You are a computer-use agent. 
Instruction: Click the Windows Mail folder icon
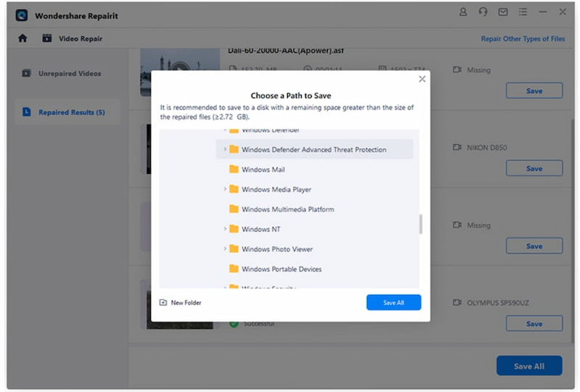pos(233,170)
